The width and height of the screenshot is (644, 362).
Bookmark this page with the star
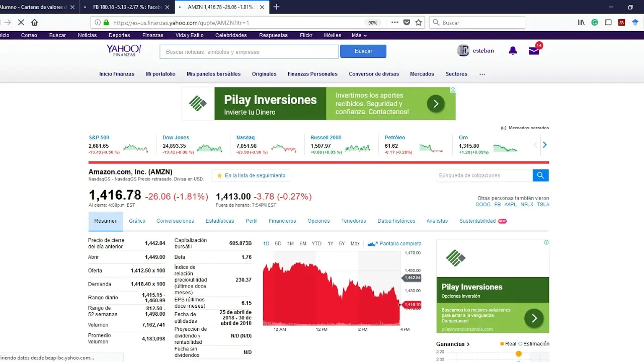[418, 23]
